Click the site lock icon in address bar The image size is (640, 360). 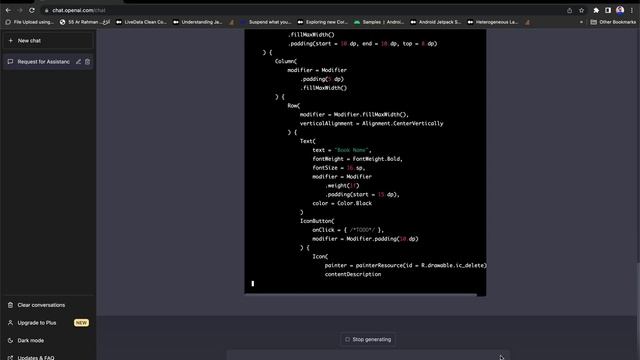(47, 10)
